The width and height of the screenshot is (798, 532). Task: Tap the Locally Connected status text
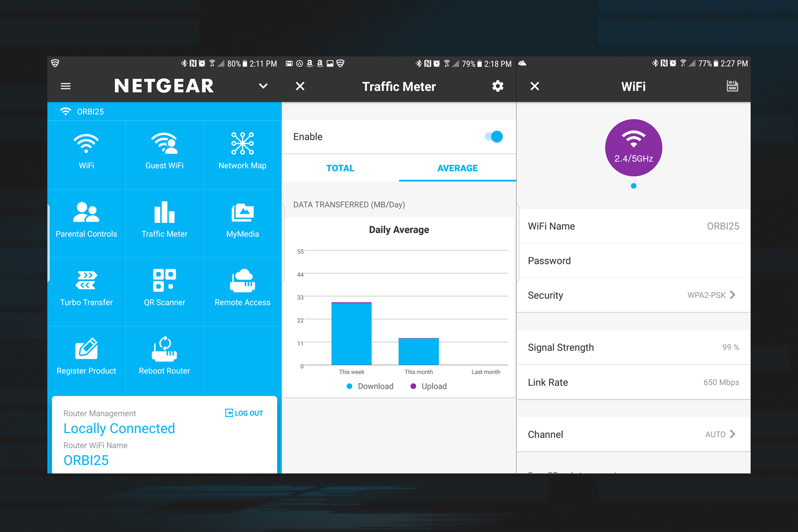click(x=119, y=428)
